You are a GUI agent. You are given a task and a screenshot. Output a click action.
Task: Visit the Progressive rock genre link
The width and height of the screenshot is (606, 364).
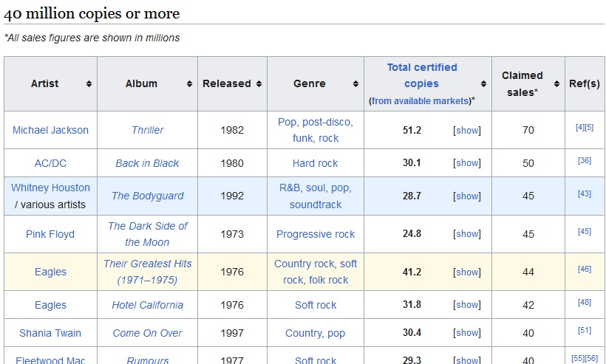[x=316, y=234]
